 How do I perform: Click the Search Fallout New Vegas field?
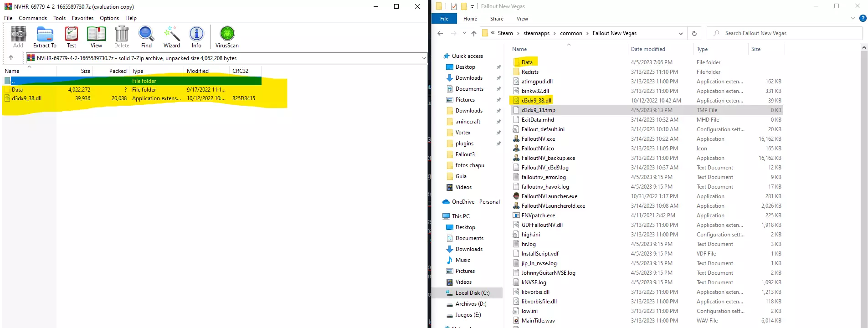[785, 33]
